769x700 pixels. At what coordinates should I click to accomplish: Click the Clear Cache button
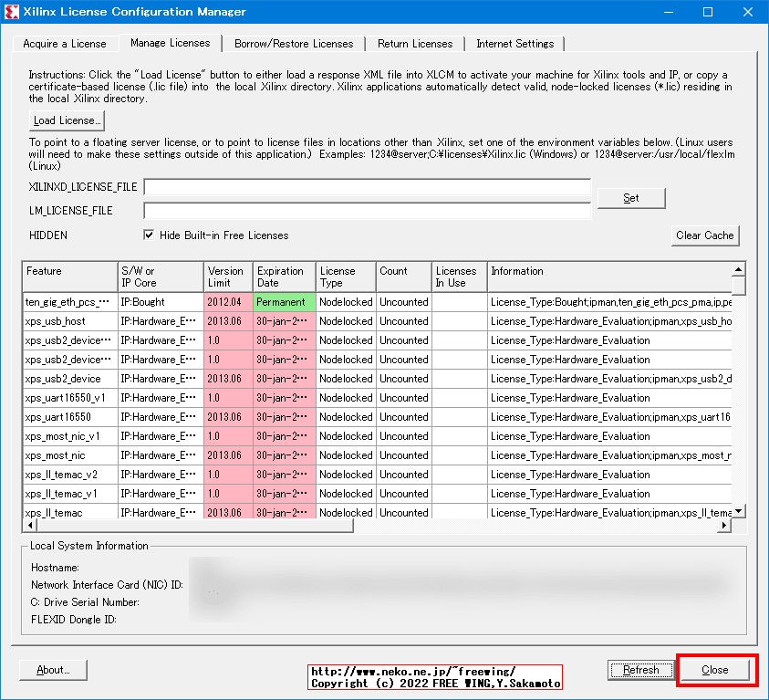pyautogui.click(x=705, y=235)
